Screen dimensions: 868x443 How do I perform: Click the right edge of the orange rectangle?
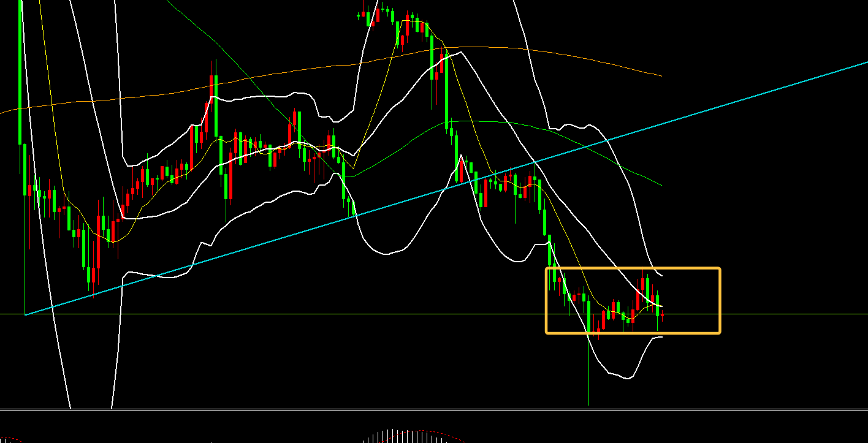pyautogui.click(x=720, y=300)
